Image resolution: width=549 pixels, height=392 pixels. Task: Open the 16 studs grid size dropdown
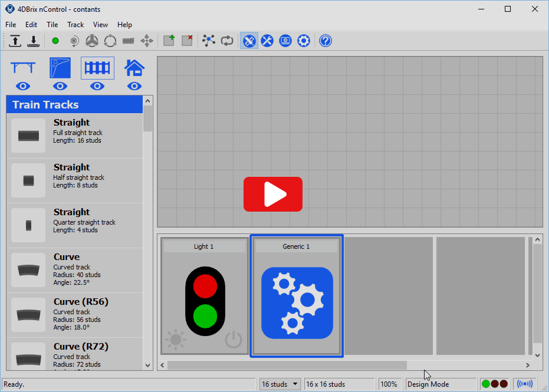click(x=280, y=384)
